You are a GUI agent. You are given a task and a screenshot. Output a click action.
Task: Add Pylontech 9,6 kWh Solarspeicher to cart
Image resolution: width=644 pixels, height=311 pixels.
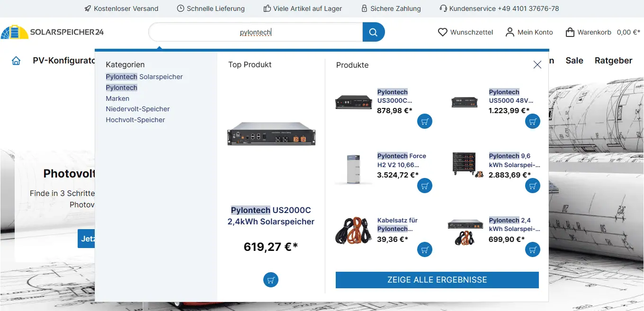coord(533,186)
